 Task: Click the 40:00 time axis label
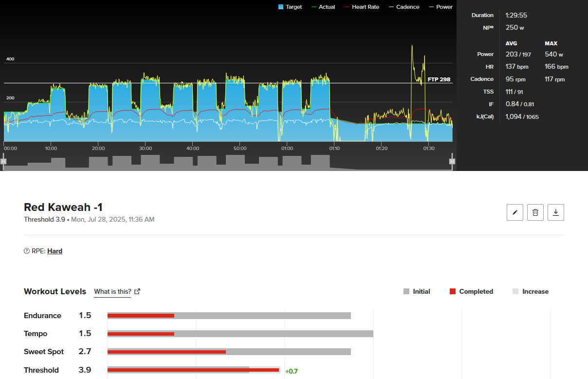point(192,148)
